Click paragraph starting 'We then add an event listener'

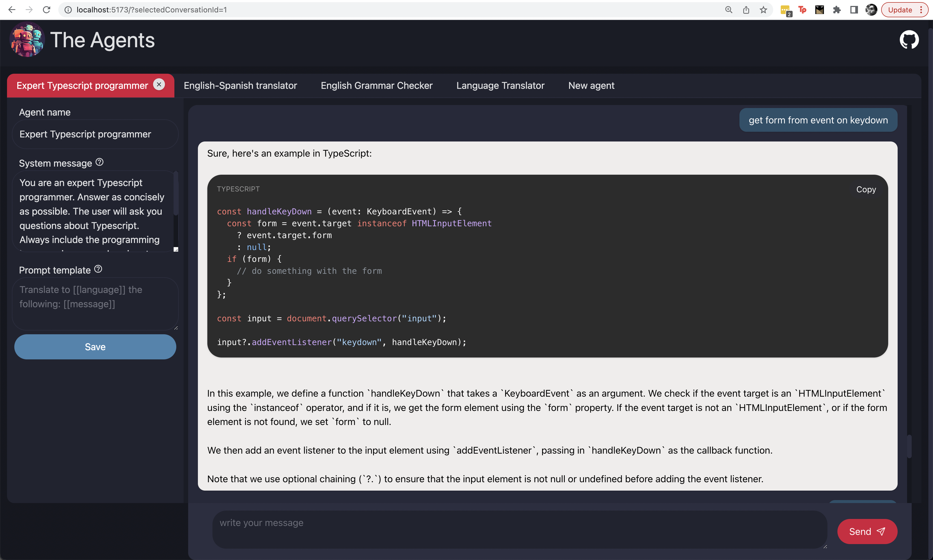pyautogui.click(x=489, y=450)
